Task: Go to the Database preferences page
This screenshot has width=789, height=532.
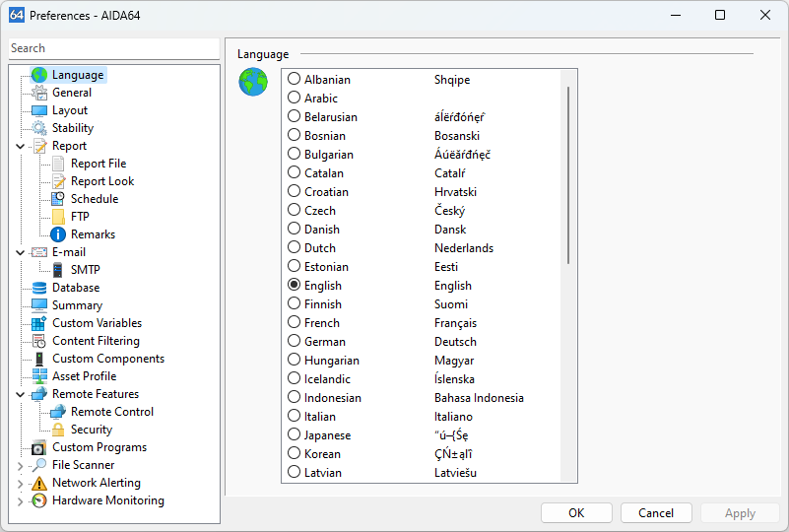Action: tap(76, 288)
